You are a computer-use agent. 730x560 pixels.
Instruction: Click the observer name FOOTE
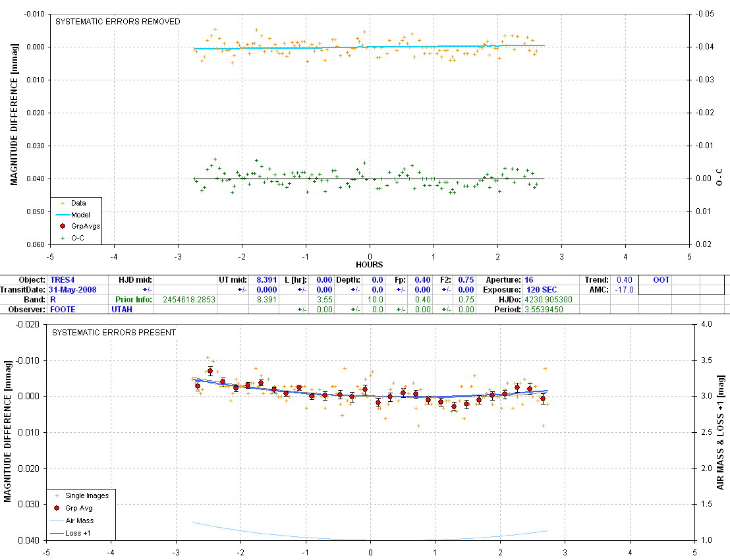(63, 309)
